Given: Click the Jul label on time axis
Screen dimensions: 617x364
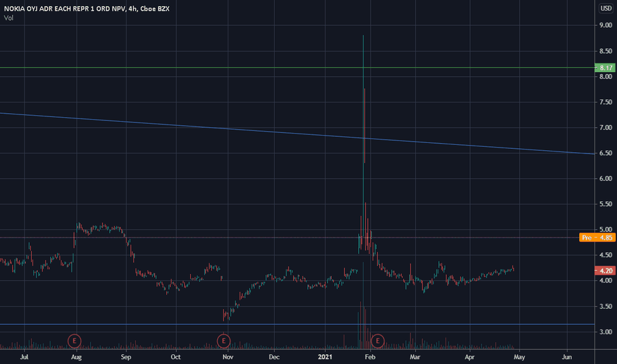Looking at the screenshot, I should click(x=24, y=357).
